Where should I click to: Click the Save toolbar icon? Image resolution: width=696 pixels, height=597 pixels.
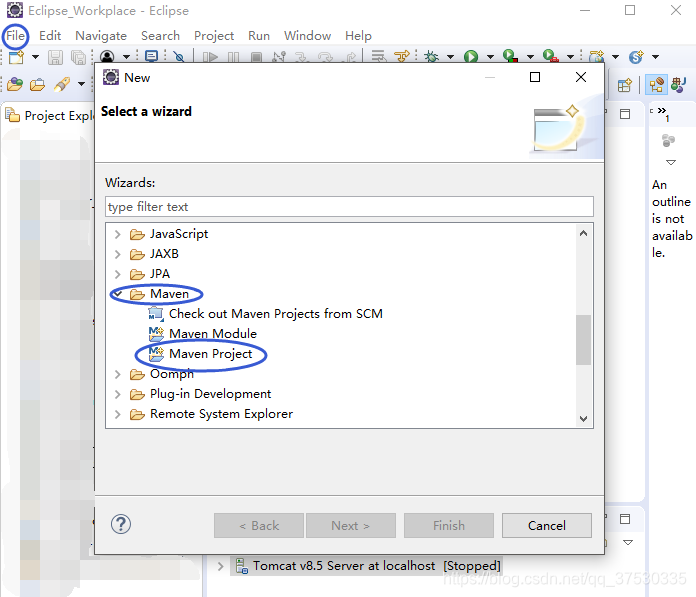55,57
